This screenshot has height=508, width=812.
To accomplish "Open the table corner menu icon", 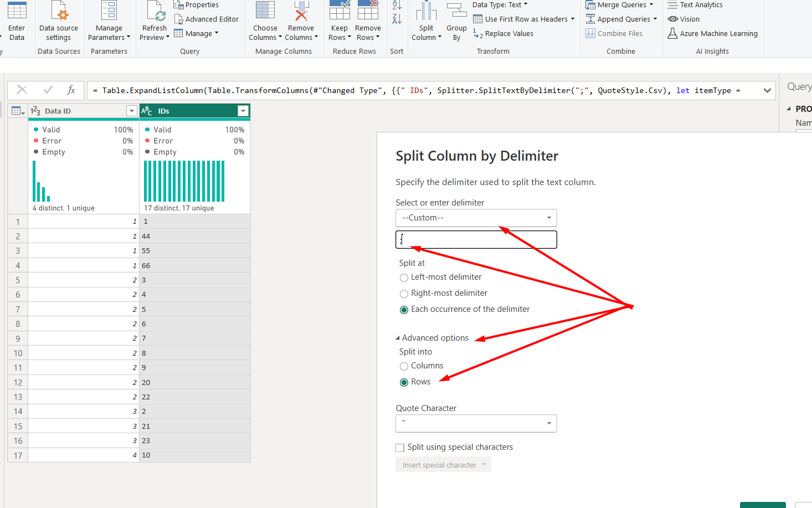I will coord(18,111).
